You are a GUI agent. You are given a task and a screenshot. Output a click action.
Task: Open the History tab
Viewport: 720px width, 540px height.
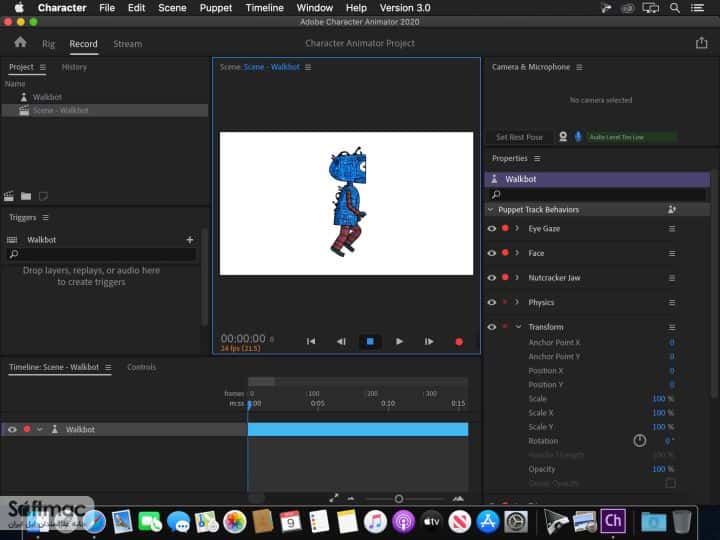[74, 67]
